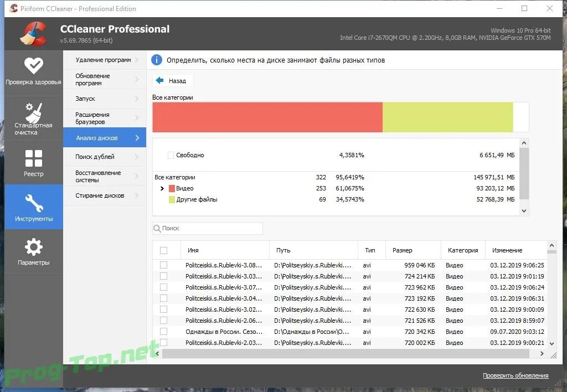This screenshot has width=567, height=392.
Task: Click the blue info icon above the chart
Action: [156, 59]
